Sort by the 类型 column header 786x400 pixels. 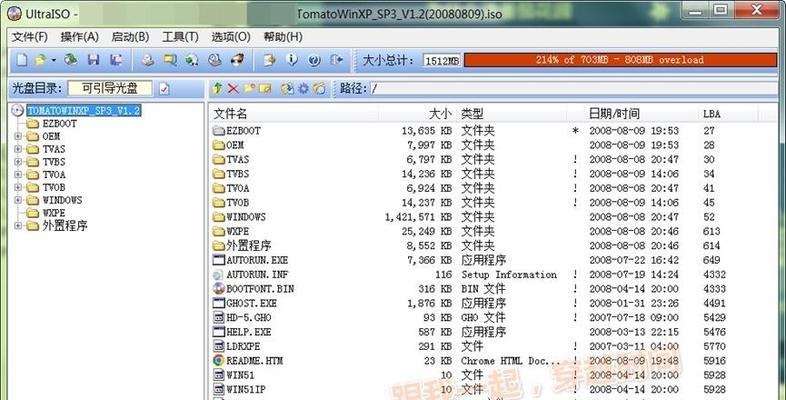[x=511, y=114]
